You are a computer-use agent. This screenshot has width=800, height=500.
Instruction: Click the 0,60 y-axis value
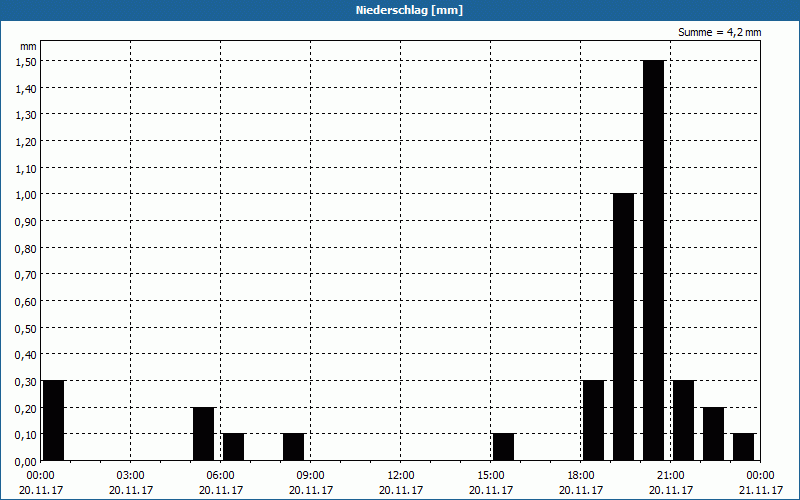click(26, 301)
